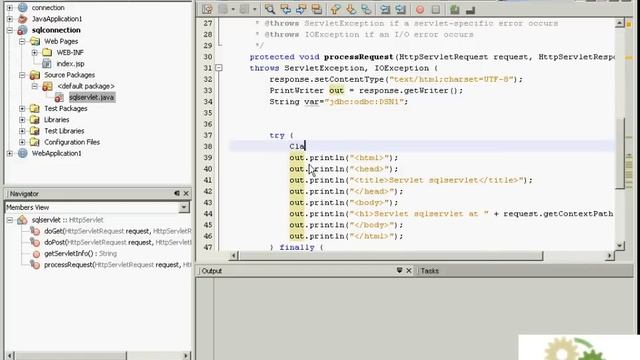Viewport: 640px width, 360px height.
Task: Select getServletInfo() in Navigator
Action: tap(80, 253)
